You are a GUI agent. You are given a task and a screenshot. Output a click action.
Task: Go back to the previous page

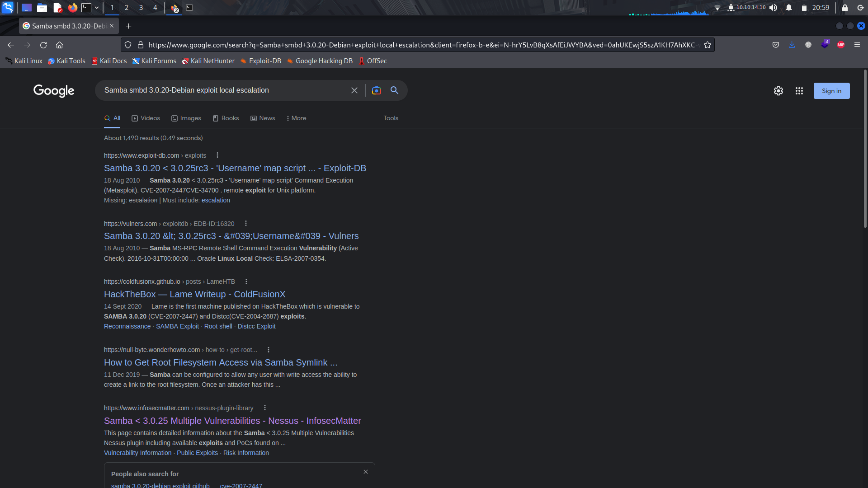[x=11, y=45]
